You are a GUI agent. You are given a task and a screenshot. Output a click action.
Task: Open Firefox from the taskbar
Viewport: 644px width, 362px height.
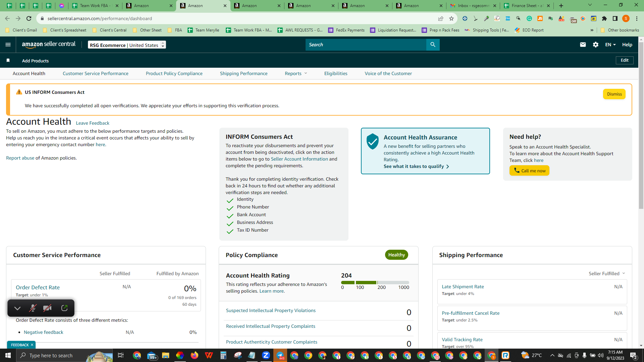click(194, 355)
